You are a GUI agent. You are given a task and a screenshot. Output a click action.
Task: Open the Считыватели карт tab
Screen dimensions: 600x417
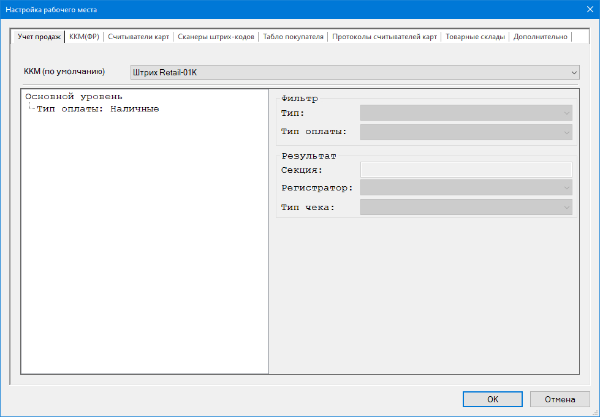pyautogui.click(x=139, y=37)
